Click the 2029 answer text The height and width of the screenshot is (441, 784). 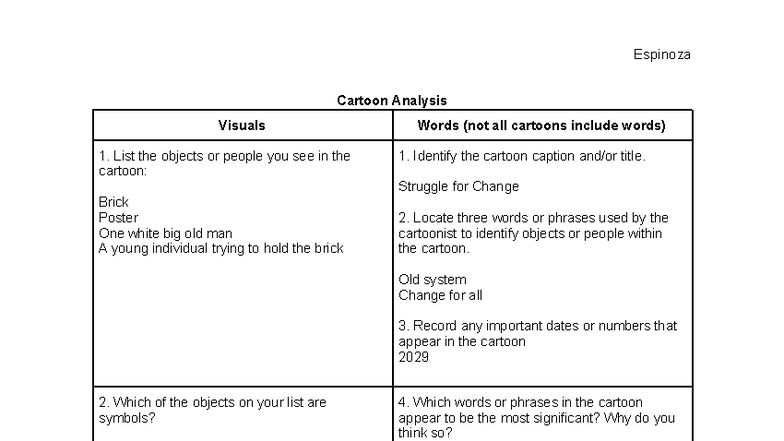pyautogui.click(x=413, y=357)
